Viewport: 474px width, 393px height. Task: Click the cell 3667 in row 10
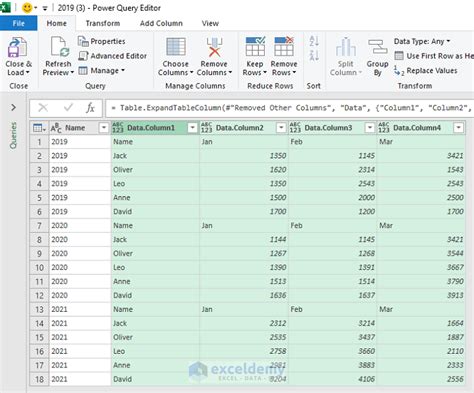click(x=421, y=268)
